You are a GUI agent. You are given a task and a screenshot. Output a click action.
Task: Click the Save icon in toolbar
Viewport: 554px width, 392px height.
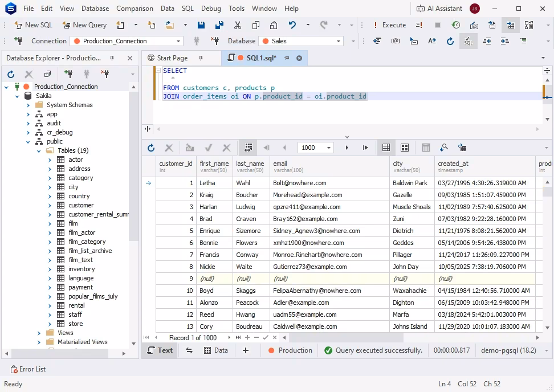point(201,25)
